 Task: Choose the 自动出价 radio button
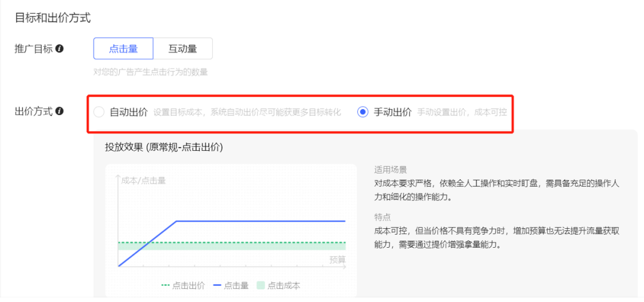pos(99,112)
